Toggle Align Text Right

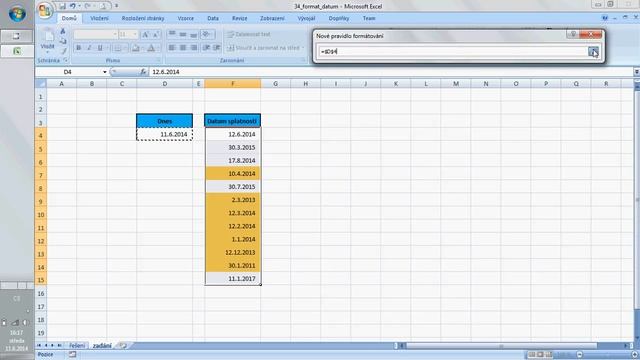coord(193,48)
